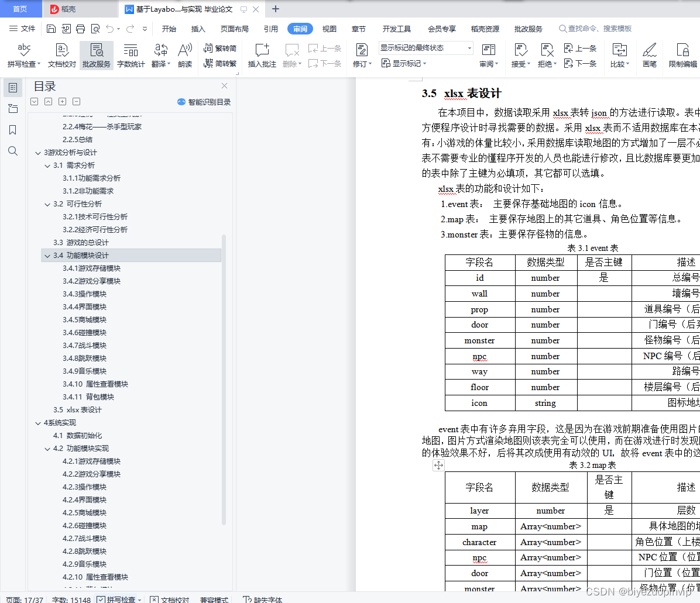Open the 批改服务 correction service tool

97,56
